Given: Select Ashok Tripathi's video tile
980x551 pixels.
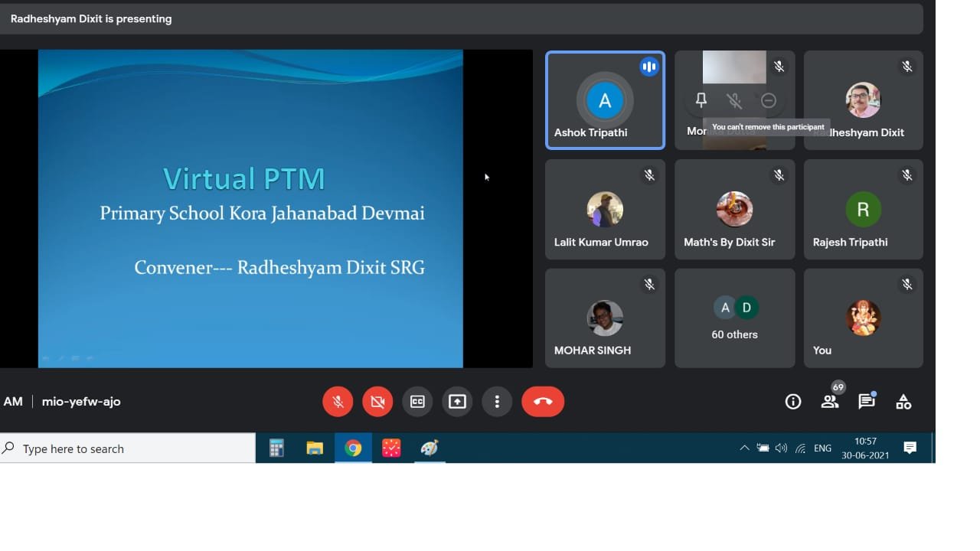Looking at the screenshot, I should (x=605, y=100).
